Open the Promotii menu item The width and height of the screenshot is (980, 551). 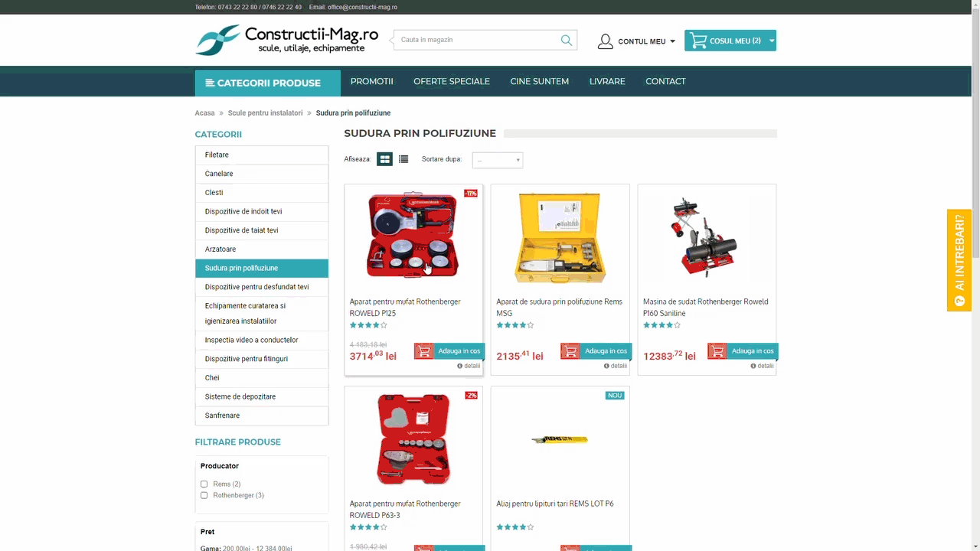371,81
